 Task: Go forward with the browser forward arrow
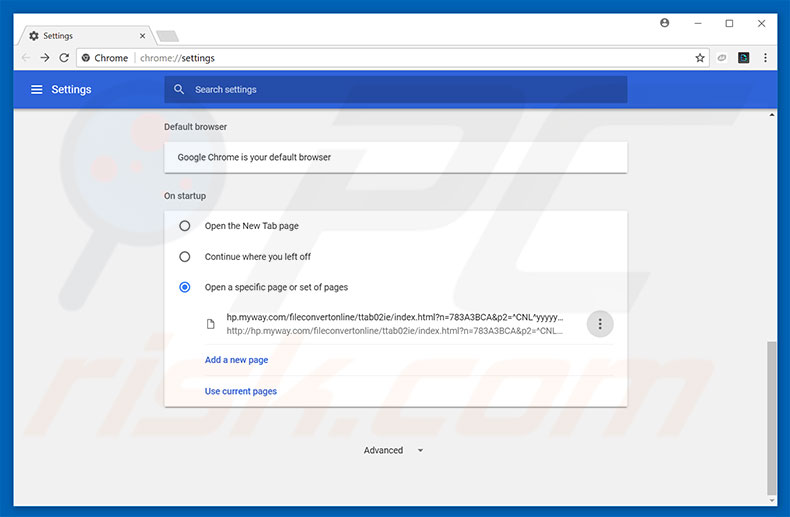coord(45,57)
